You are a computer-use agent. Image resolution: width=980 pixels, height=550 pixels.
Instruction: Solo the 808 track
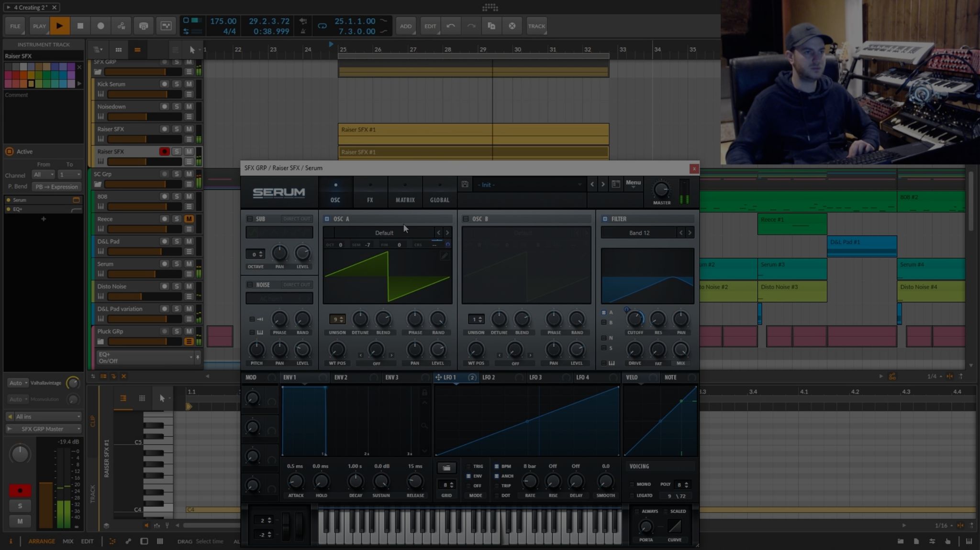pyautogui.click(x=177, y=197)
